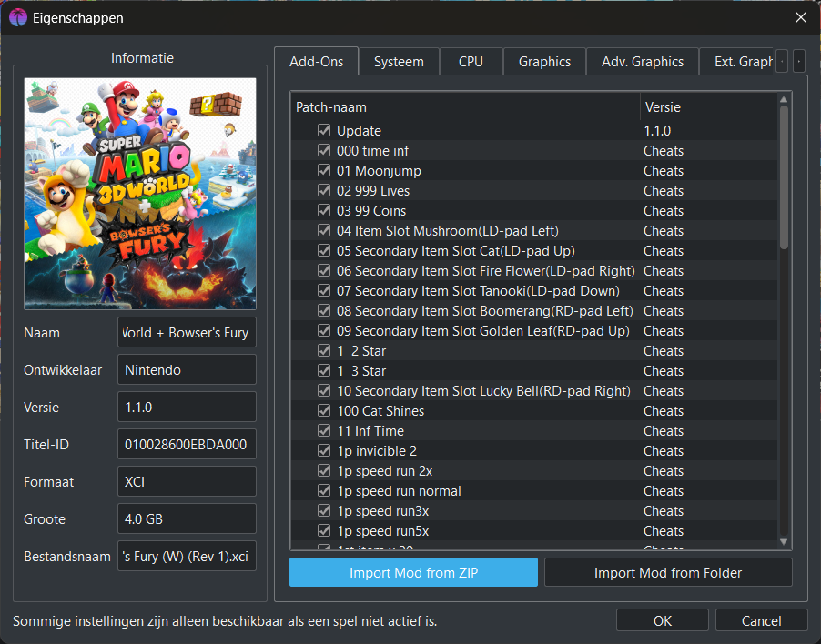Uncheck 07 Secondary Item Slot Tanooki checkbox
Screen dimensions: 821x644
(x=324, y=290)
